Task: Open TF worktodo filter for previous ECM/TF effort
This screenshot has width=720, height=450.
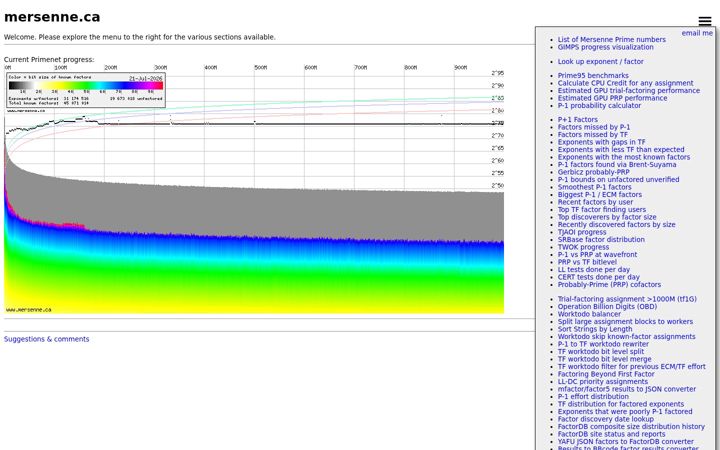Action: coord(632,366)
